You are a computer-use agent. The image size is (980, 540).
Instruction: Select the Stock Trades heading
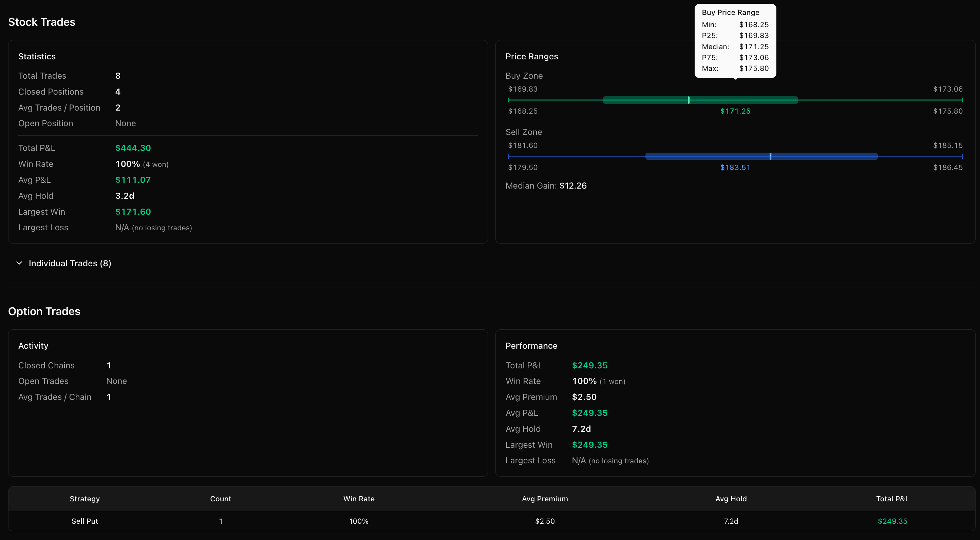[x=41, y=22]
